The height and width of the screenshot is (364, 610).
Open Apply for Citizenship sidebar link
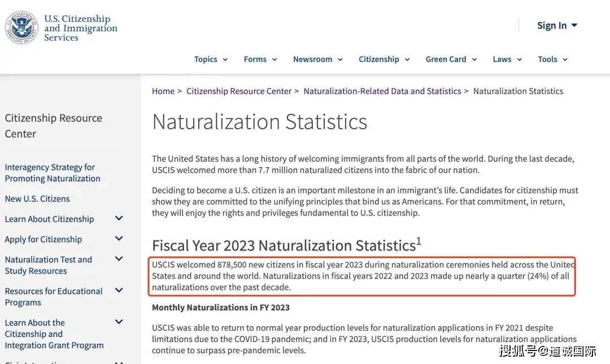[43, 239]
